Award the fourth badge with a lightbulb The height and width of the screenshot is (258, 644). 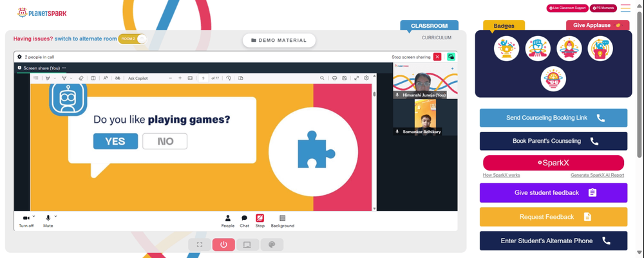pos(600,48)
